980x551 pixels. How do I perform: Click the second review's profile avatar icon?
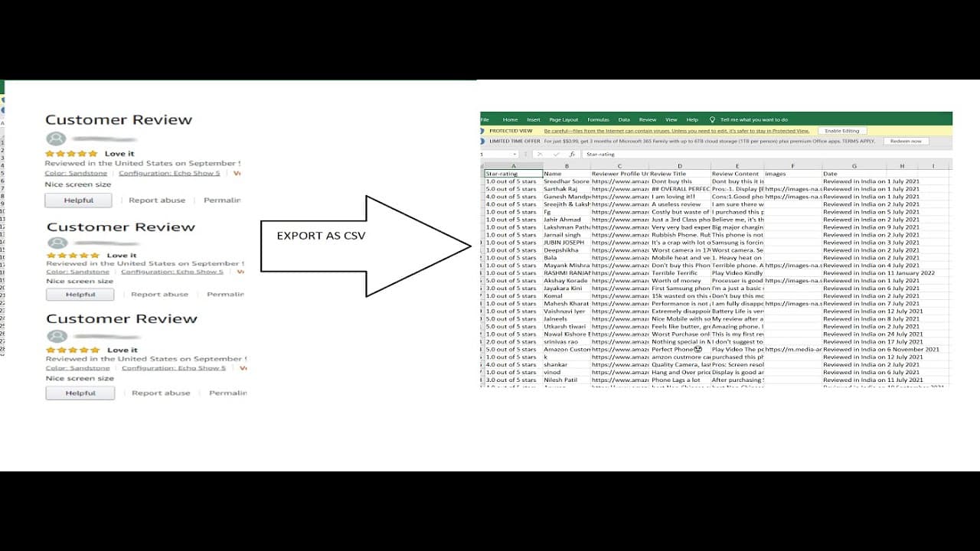(x=57, y=243)
